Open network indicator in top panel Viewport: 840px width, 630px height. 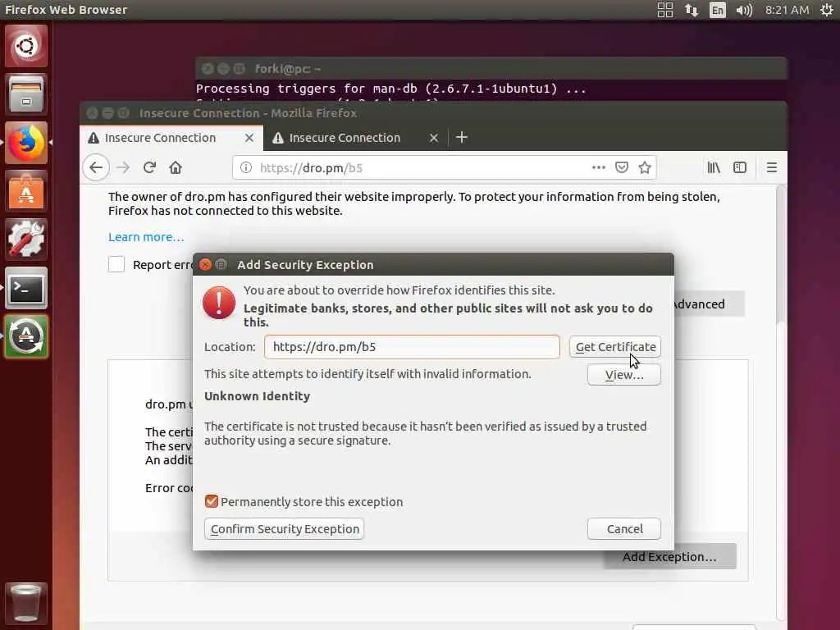point(691,10)
